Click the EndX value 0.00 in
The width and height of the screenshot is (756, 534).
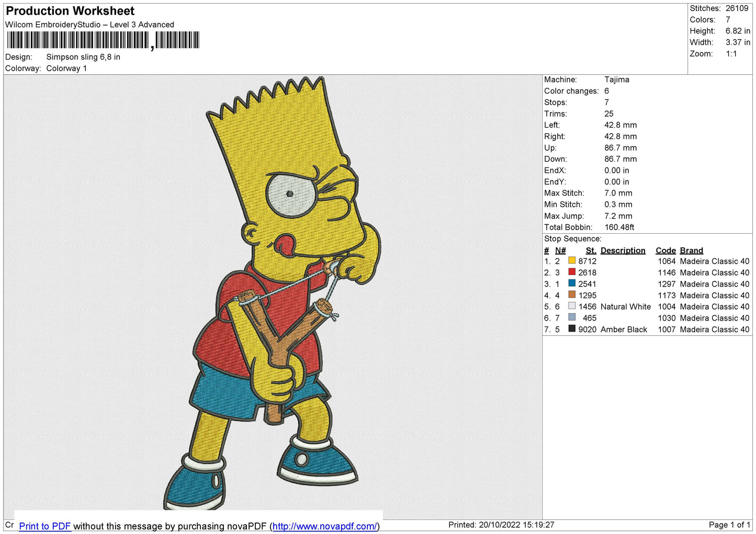[x=617, y=171]
